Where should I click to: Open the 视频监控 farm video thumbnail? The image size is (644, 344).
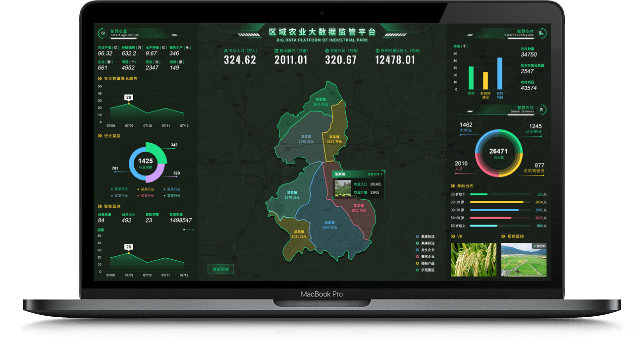point(524,259)
